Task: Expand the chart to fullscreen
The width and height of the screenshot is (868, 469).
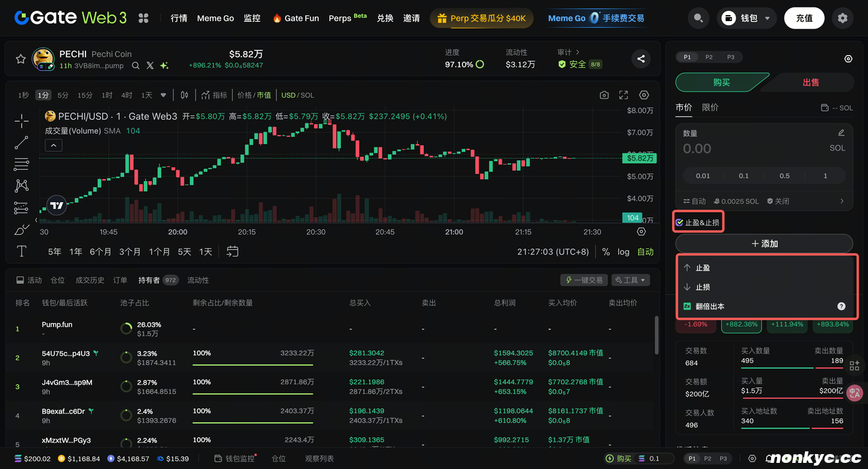Action: tap(624, 95)
